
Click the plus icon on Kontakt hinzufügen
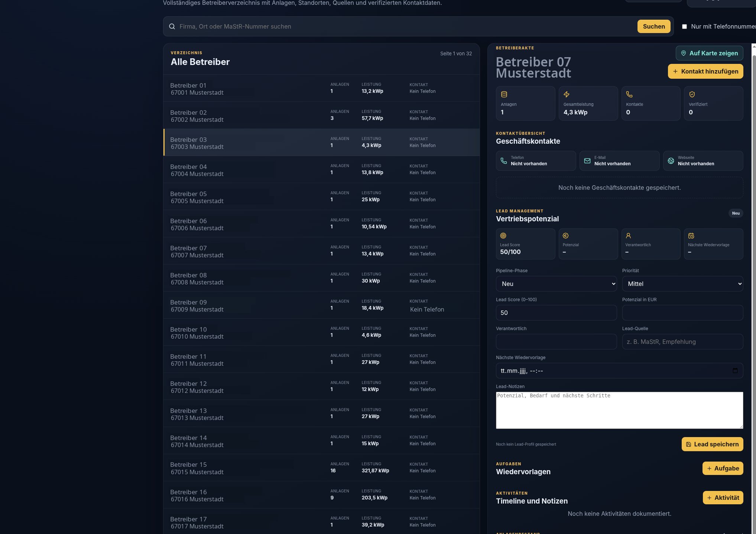point(675,71)
